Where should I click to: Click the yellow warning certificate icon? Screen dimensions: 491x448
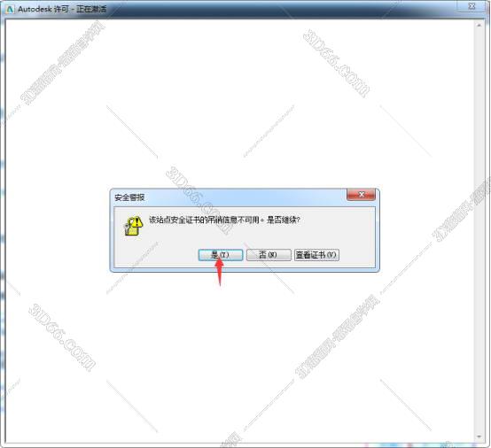click(x=134, y=225)
